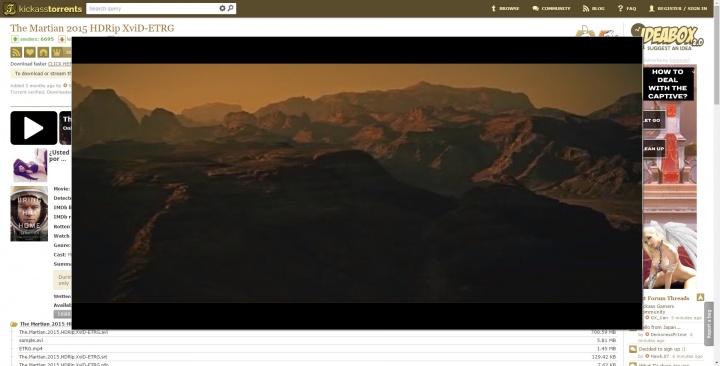
Task: Click The Martian movie poster thumbnail
Action: pyautogui.click(x=29, y=214)
